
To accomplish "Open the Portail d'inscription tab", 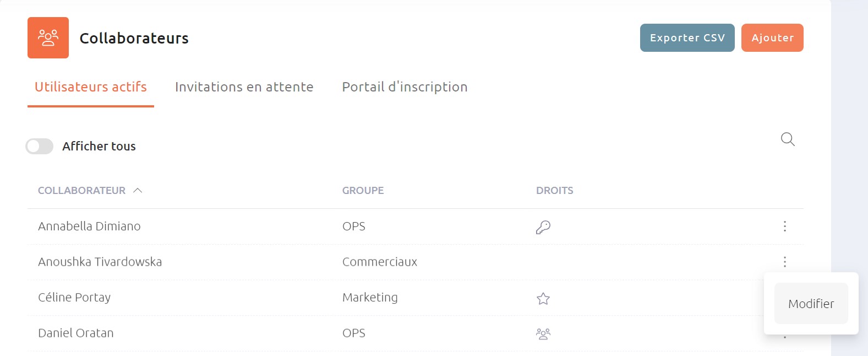I will coord(405,87).
